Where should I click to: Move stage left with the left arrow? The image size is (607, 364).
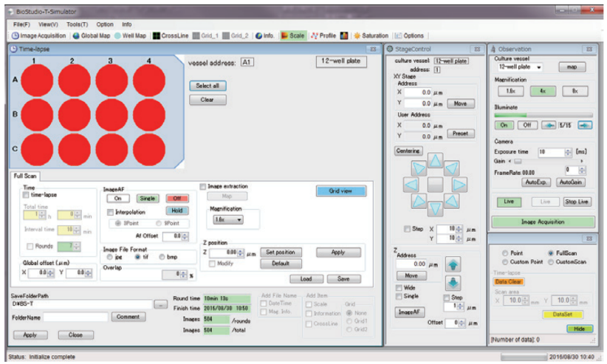pos(411,185)
